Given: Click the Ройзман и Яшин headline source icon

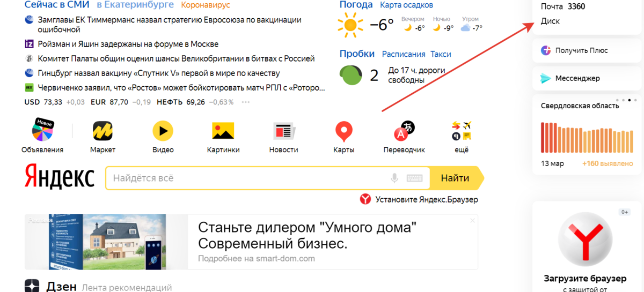Looking at the screenshot, I should point(30,44).
